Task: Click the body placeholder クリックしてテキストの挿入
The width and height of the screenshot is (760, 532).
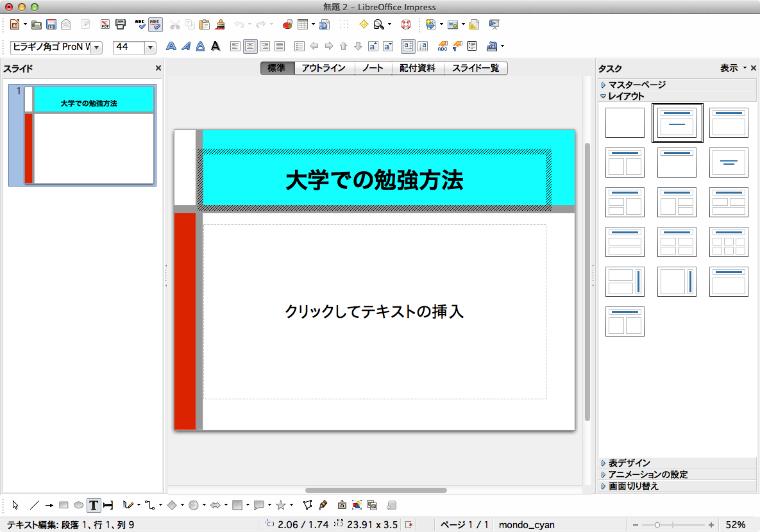Action: [375, 312]
